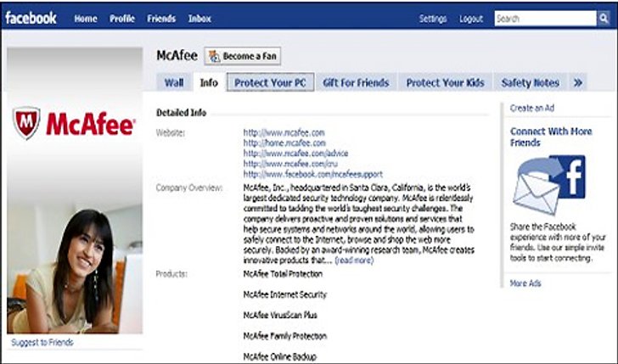Open the Settings link in header
The height and width of the screenshot is (364, 618).
[433, 19]
